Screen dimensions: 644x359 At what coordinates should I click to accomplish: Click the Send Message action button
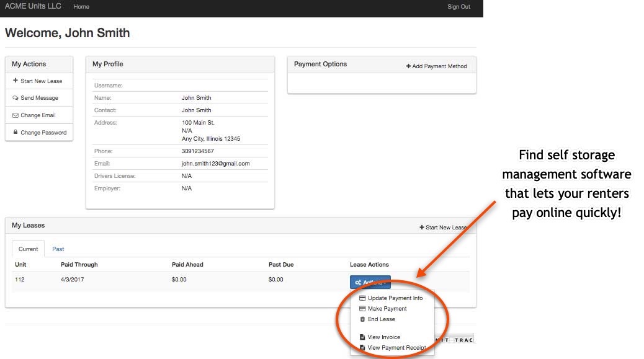(39, 98)
